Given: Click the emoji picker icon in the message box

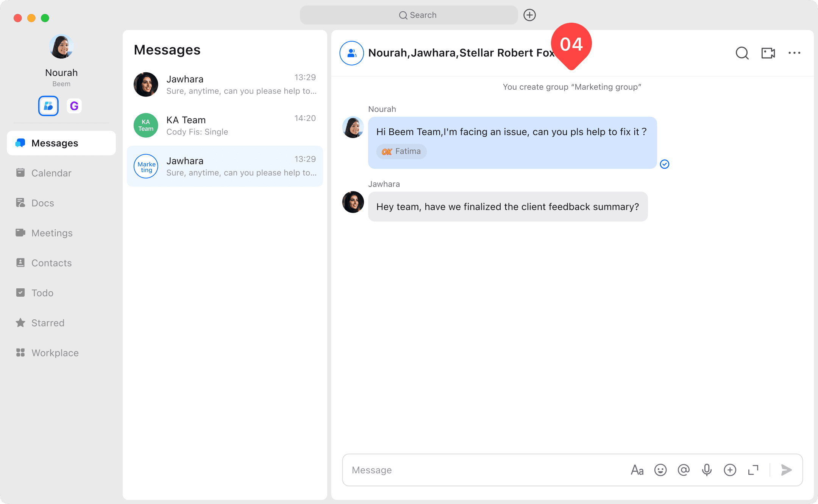Looking at the screenshot, I should click(x=660, y=470).
